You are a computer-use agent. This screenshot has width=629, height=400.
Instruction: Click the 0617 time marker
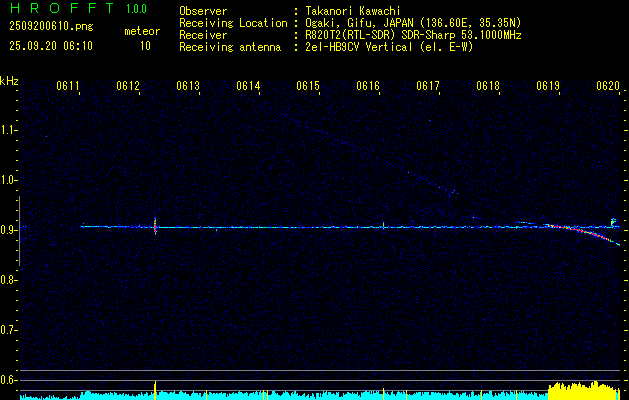coord(428,85)
